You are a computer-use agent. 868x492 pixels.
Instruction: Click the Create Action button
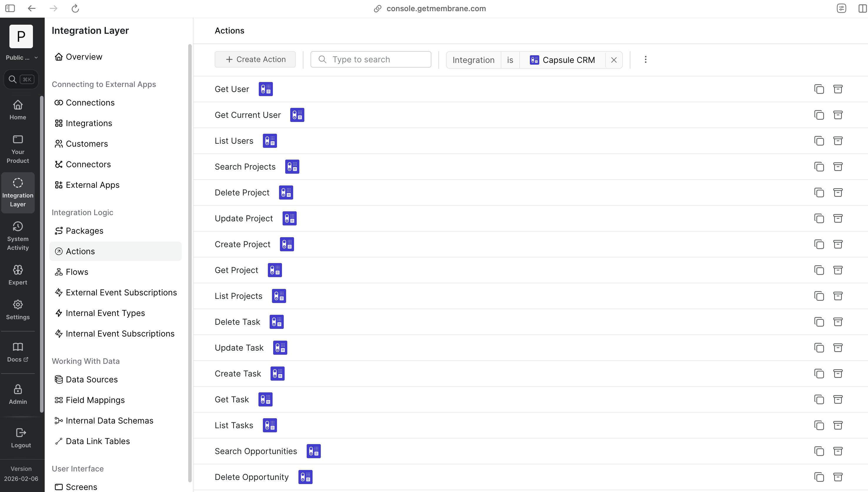pos(255,59)
